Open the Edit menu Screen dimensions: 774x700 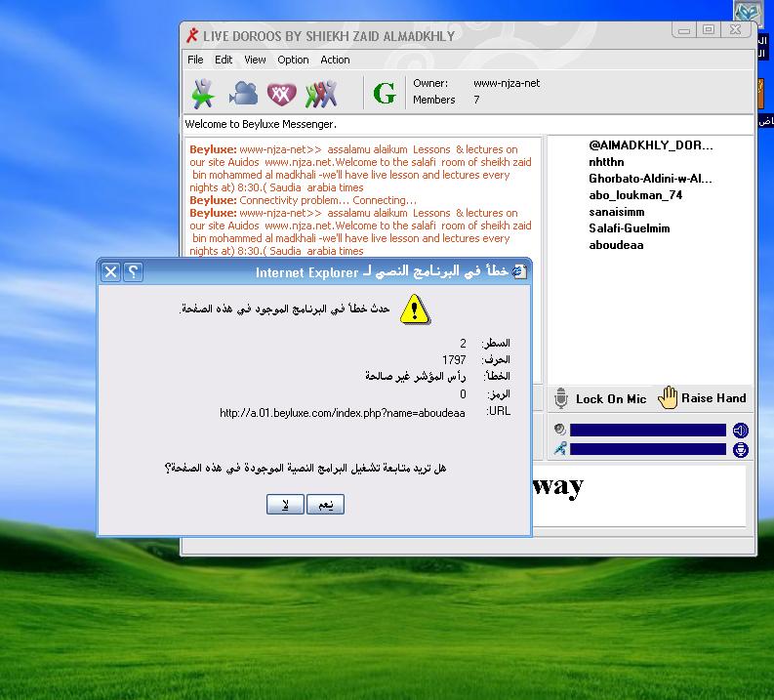click(224, 60)
